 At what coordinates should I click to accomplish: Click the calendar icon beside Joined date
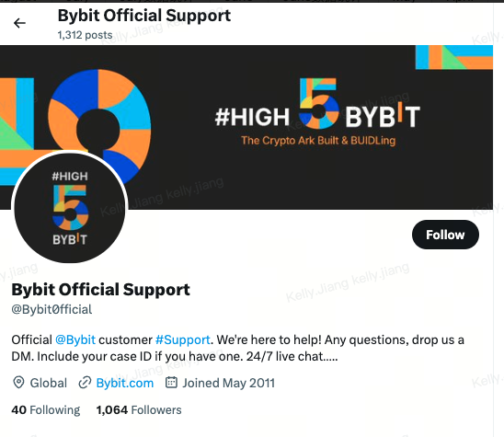pos(171,383)
